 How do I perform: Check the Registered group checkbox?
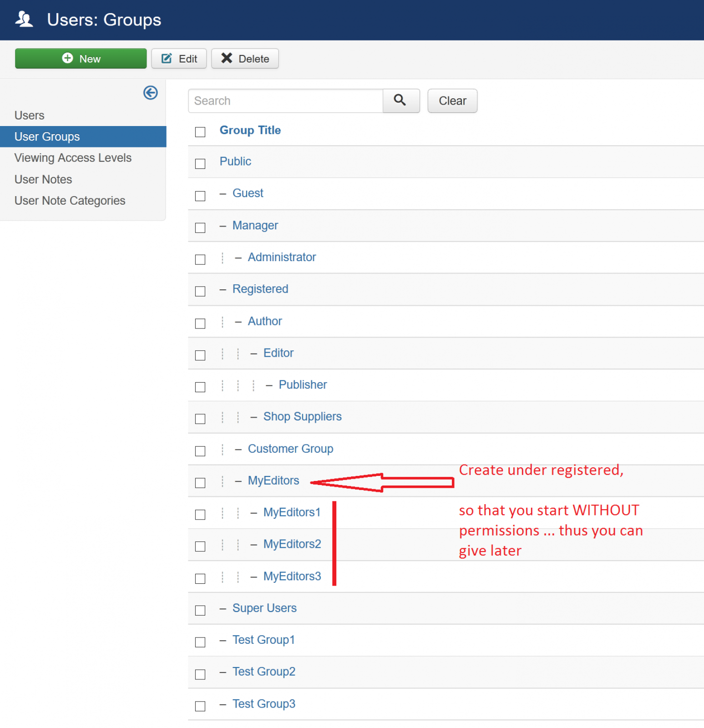point(200,291)
